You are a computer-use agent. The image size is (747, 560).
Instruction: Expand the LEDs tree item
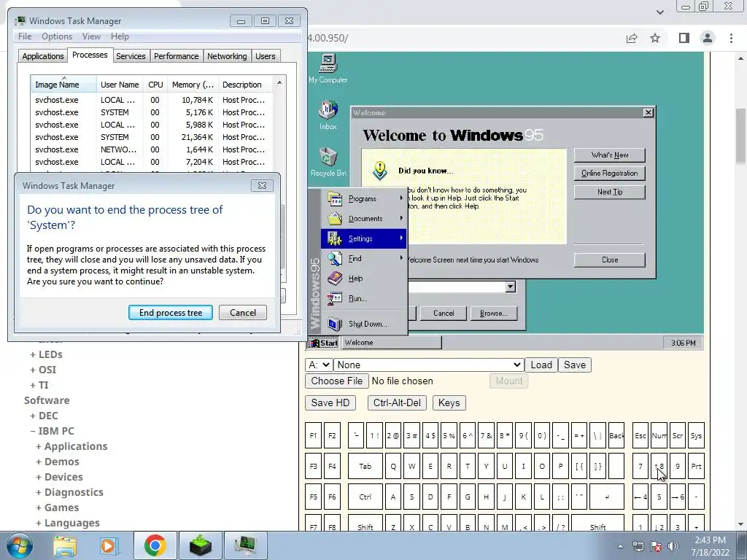coord(46,354)
